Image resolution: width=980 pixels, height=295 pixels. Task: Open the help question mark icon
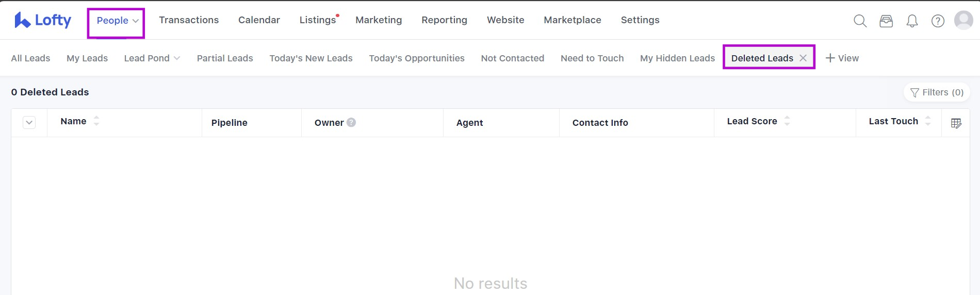[x=938, y=21]
